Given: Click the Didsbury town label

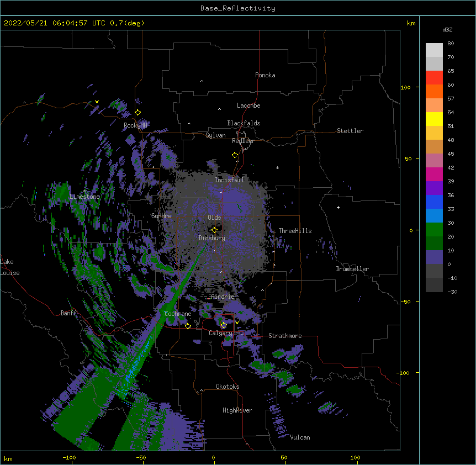Looking at the screenshot, I should (211, 238).
